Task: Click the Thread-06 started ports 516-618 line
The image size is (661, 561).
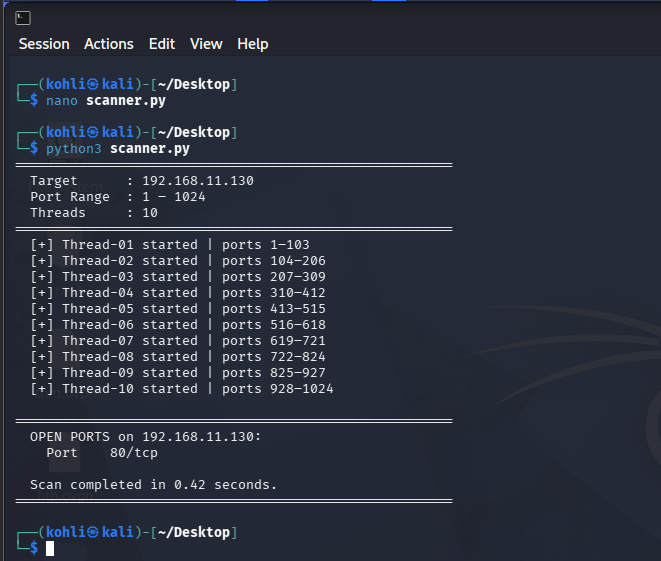Action: 177,325
